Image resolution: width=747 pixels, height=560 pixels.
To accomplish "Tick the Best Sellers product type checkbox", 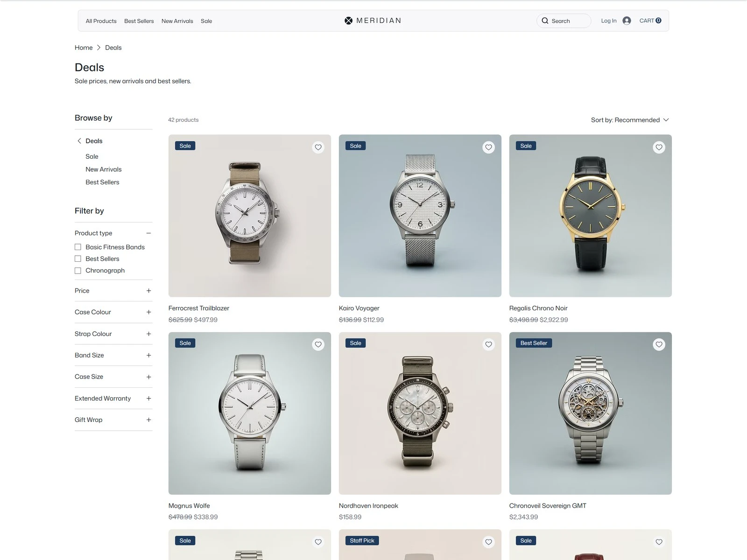I will [x=78, y=259].
